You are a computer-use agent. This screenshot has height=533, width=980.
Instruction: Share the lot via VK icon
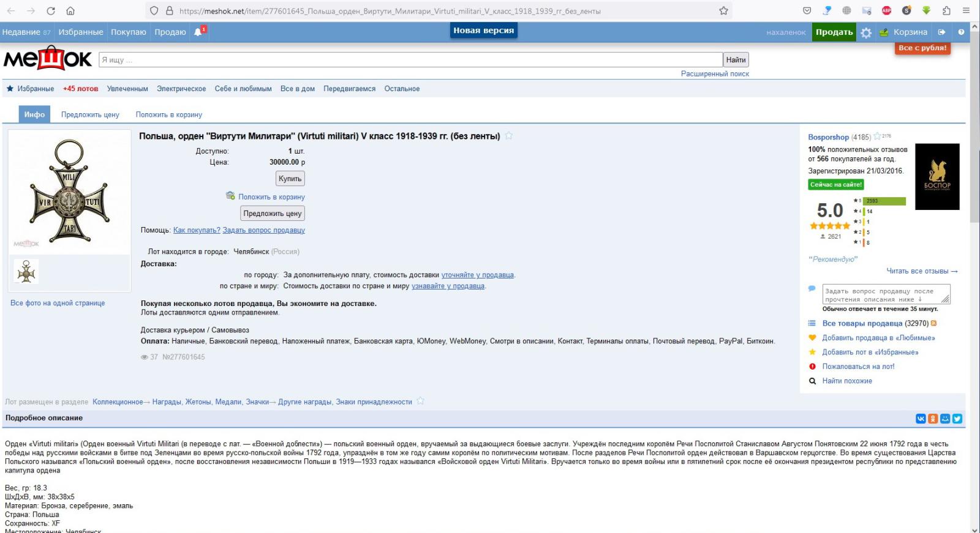point(920,419)
